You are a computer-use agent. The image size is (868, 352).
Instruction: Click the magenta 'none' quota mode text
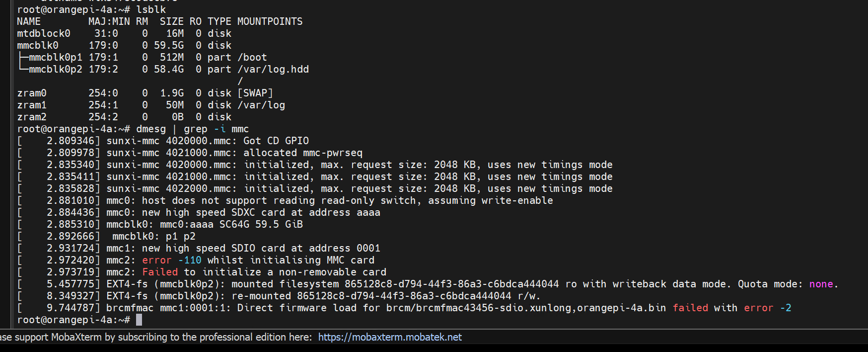tap(821, 284)
